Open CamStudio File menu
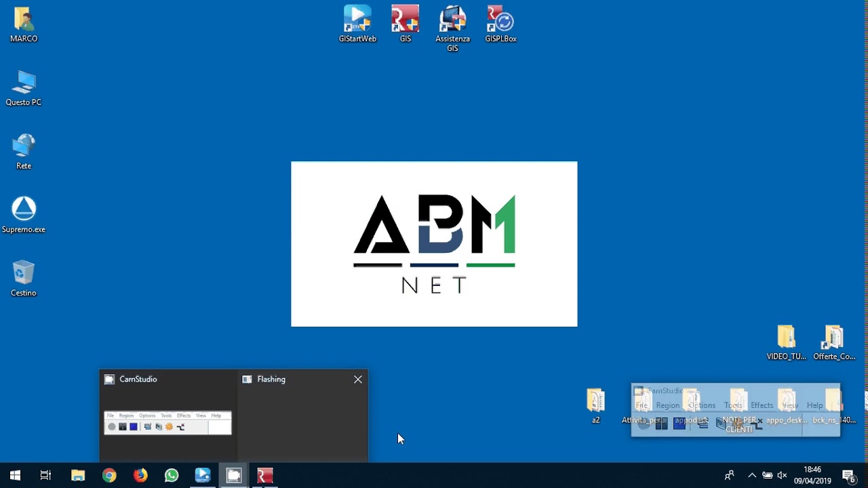Screen dimensions: 868x488 coord(642,405)
